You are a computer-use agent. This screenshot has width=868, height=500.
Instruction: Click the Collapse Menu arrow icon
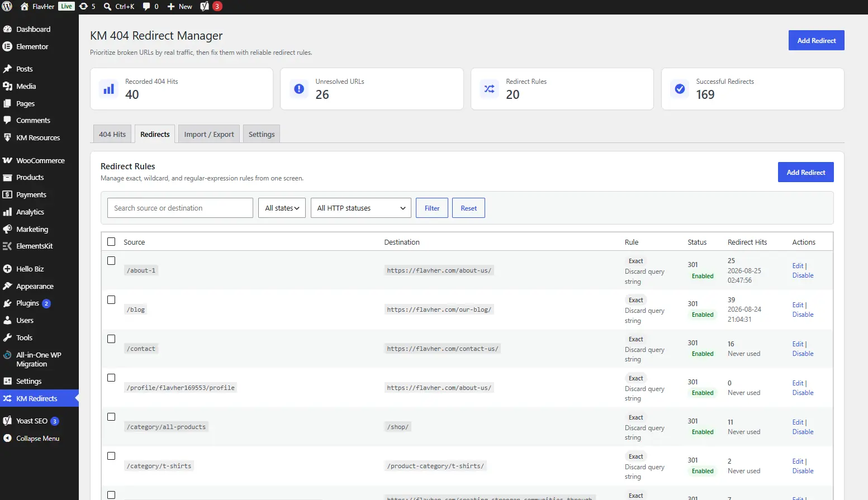tap(7, 439)
